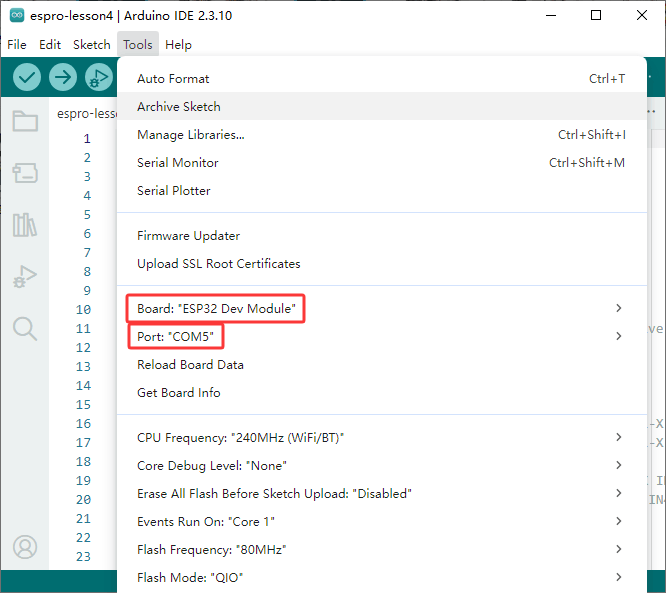Click the Upload arrow button
666x593 pixels.
[x=63, y=77]
